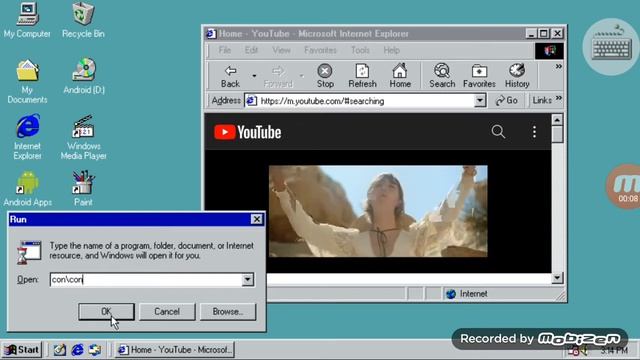The width and height of the screenshot is (640, 360).
Task: Open Favorites pane from toolbar
Action: tap(479, 76)
